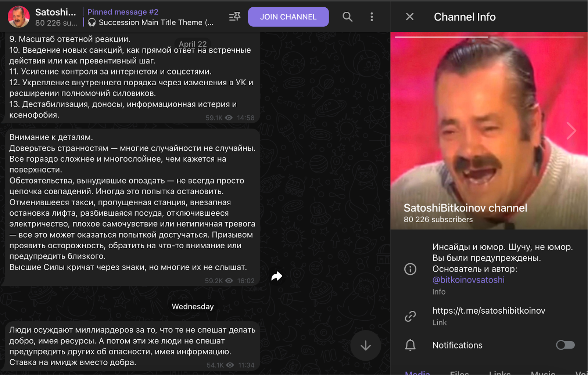588x375 pixels.
Task: Open the pinned messages list icon
Action: click(x=235, y=17)
